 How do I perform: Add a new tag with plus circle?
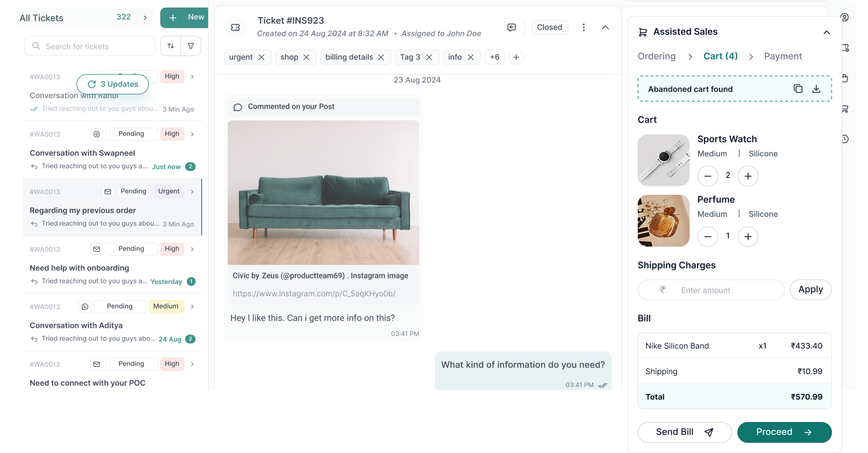tap(516, 57)
